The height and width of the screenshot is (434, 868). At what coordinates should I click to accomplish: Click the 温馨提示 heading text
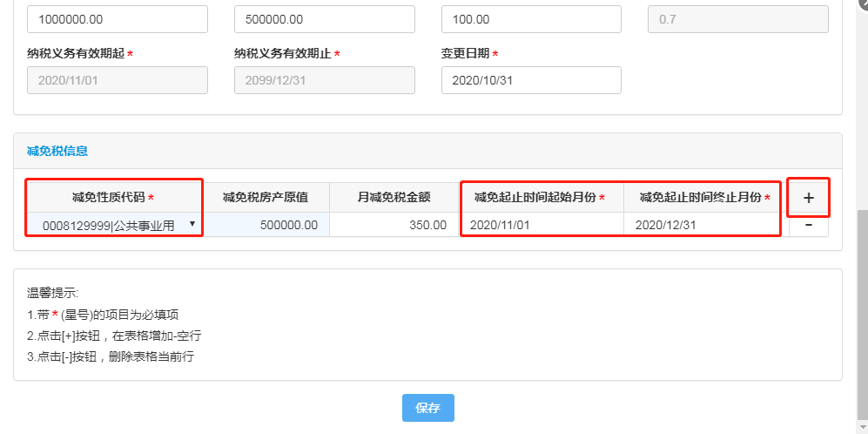tap(53, 293)
